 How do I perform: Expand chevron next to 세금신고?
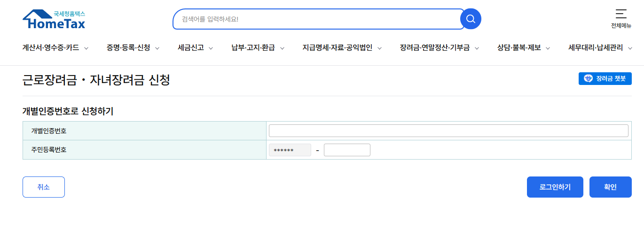pyautogui.click(x=211, y=48)
